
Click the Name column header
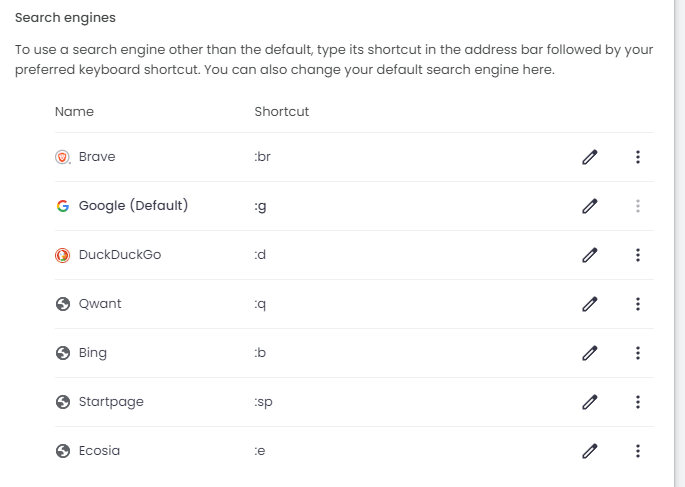click(74, 112)
